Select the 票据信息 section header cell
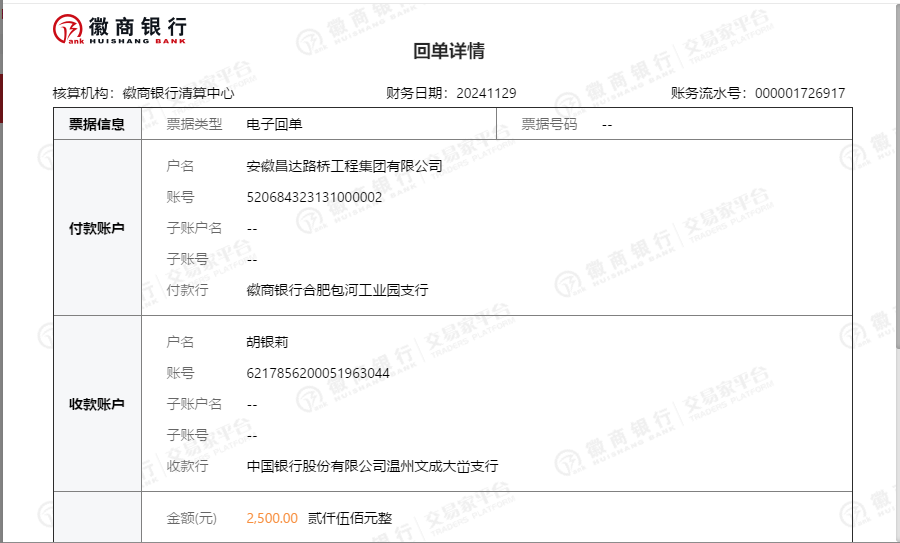900x543 pixels. (x=97, y=125)
